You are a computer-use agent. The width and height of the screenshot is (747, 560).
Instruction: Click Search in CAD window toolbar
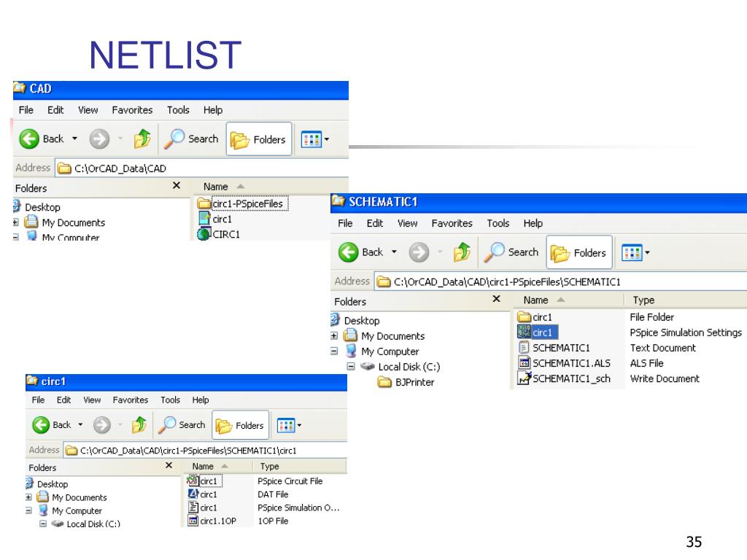click(191, 139)
